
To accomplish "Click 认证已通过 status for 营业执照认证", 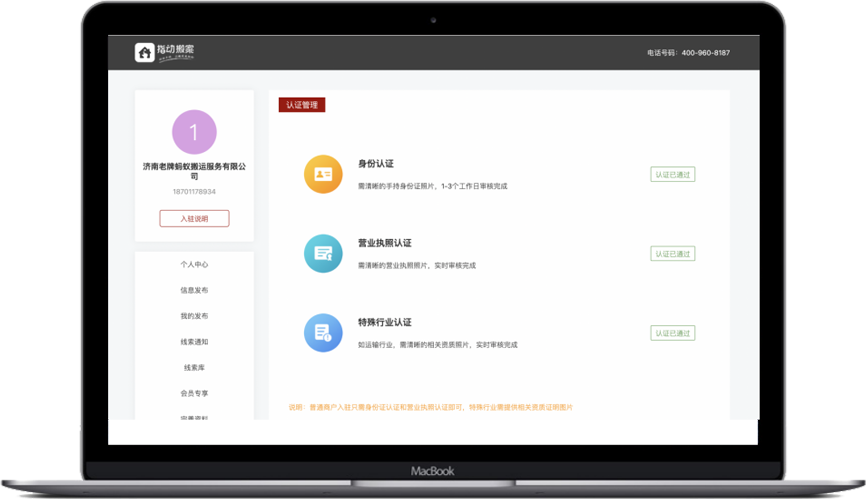I will [672, 254].
